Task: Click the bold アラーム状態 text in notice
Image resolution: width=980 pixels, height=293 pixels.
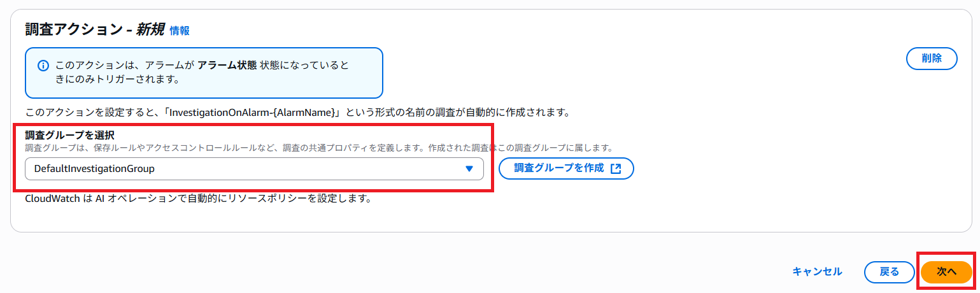Action: tap(227, 66)
